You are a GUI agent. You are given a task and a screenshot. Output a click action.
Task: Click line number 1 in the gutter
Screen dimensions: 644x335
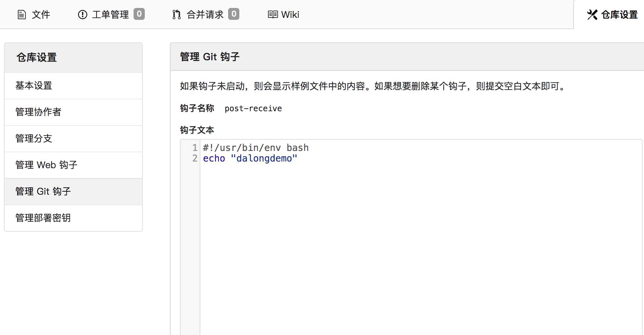[195, 148]
